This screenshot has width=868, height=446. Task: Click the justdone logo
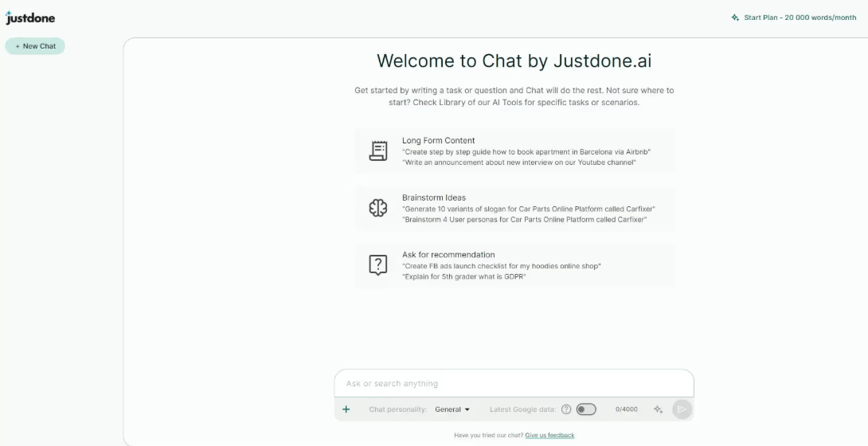pyautogui.click(x=30, y=18)
